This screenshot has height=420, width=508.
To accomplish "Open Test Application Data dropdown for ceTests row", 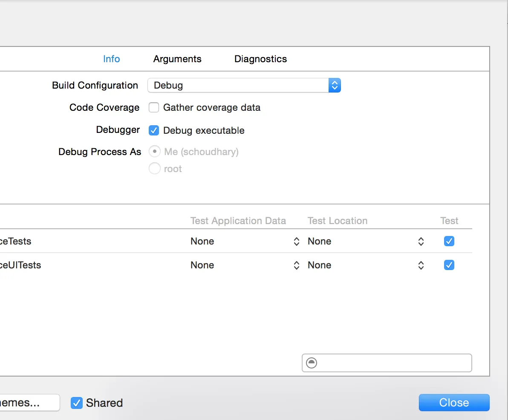I will pyautogui.click(x=245, y=242).
